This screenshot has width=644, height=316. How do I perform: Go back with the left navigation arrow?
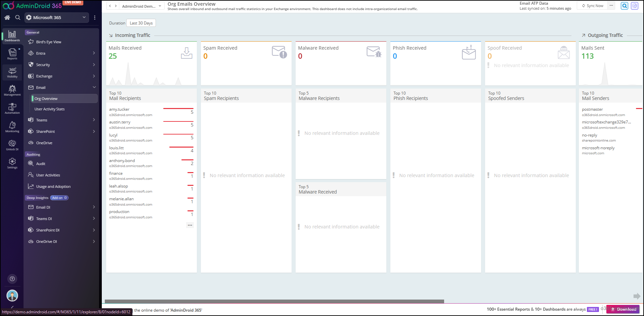(110, 6)
